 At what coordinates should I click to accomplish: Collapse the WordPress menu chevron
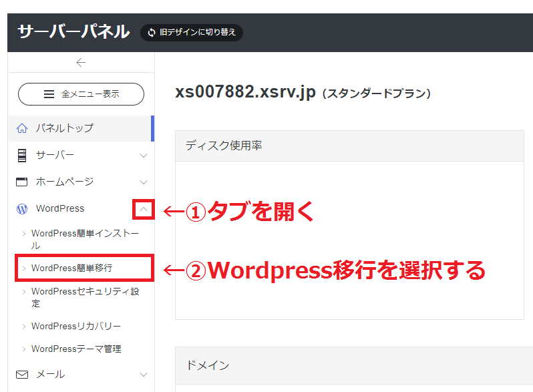coord(144,209)
